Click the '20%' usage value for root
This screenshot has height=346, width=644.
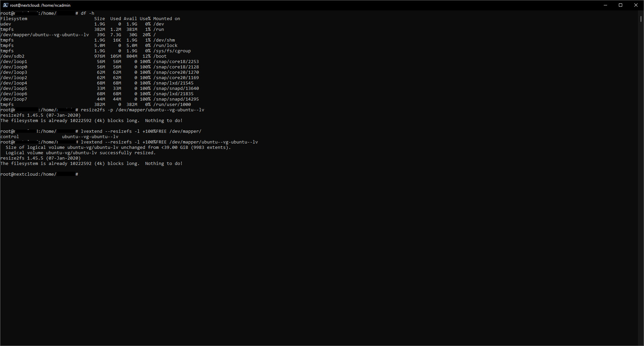click(147, 35)
